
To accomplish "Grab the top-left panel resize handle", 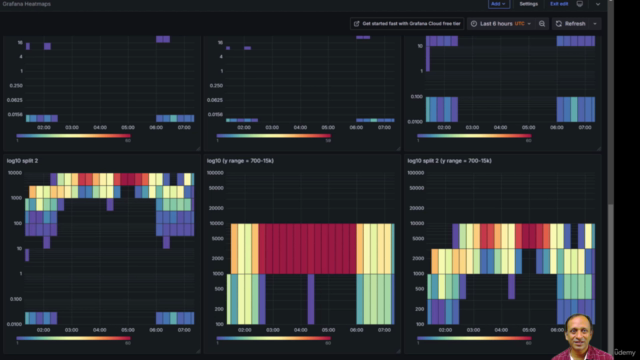I will pyautogui.click(x=198, y=149).
